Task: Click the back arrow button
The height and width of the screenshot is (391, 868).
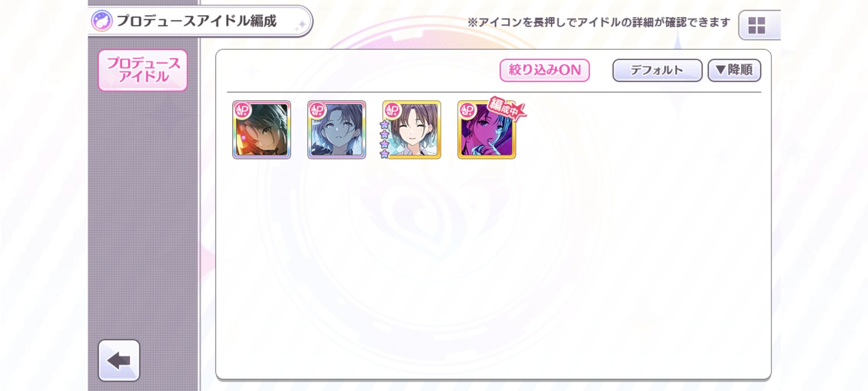Action: click(x=119, y=361)
